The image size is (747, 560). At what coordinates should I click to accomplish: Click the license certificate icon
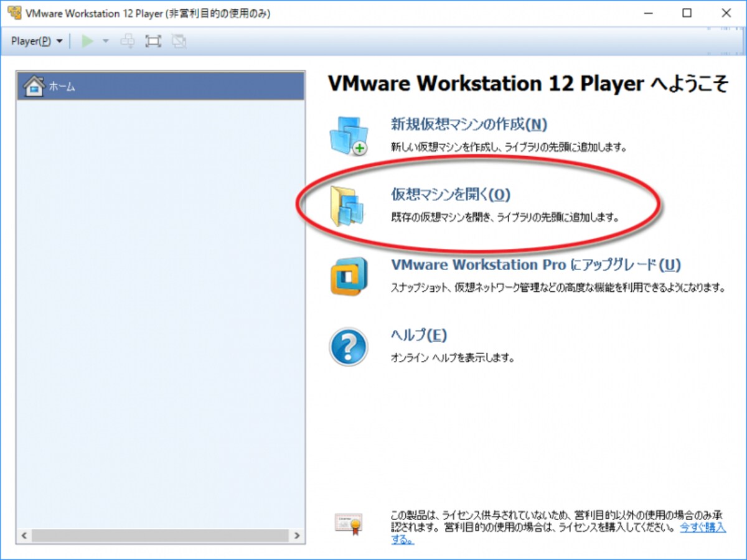[x=348, y=524]
